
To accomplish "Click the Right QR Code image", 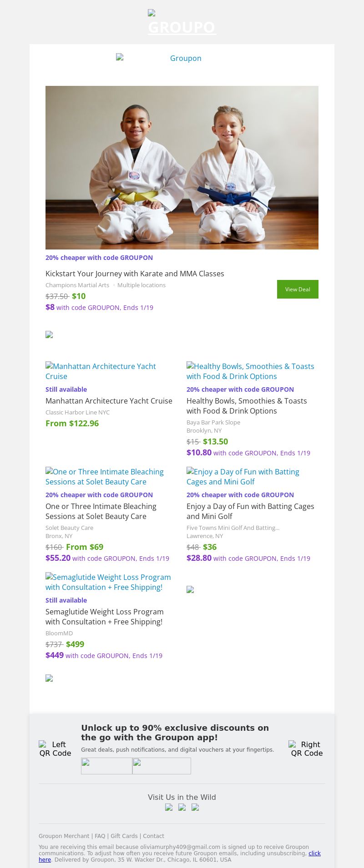I will click(307, 748).
